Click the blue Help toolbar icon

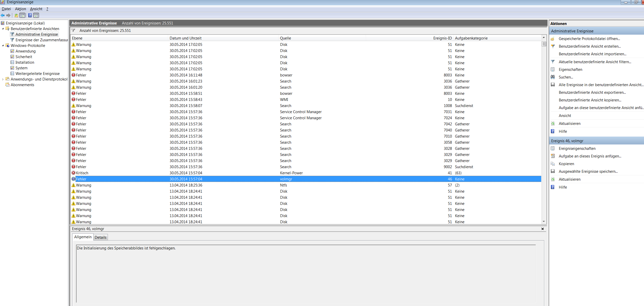[x=30, y=16]
